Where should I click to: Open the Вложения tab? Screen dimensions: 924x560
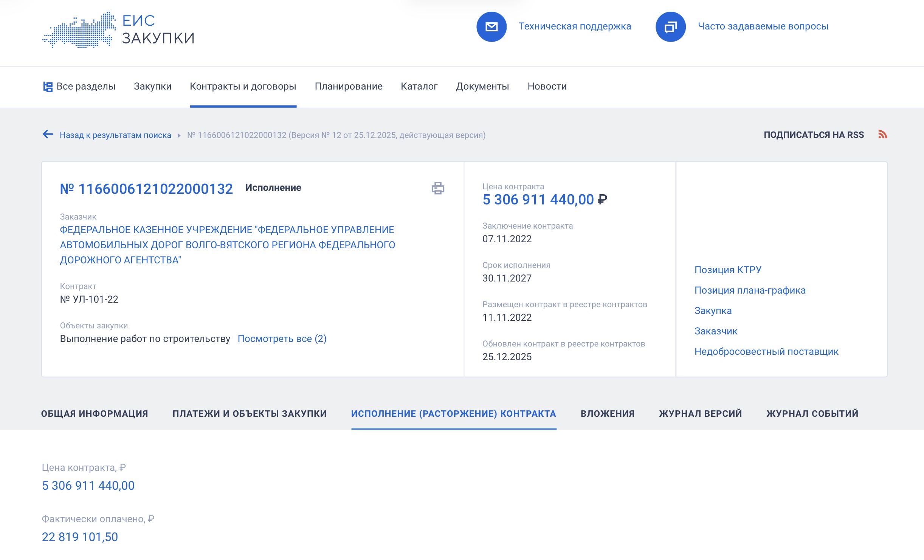[x=607, y=413]
